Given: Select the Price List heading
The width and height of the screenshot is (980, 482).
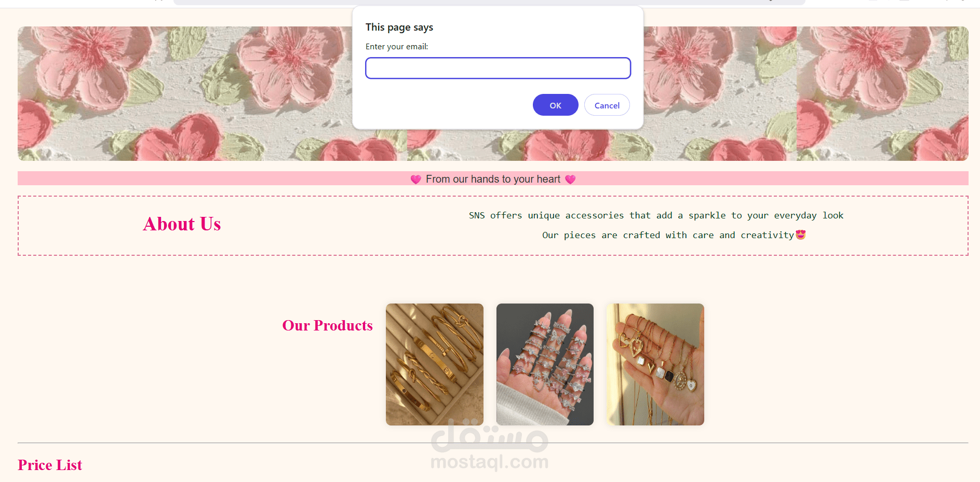Looking at the screenshot, I should pyautogui.click(x=50, y=465).
